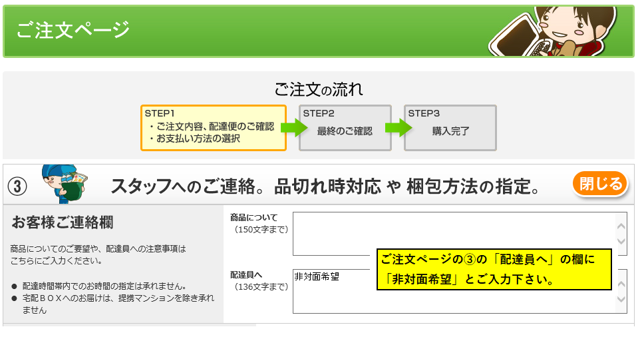Click the お客様ご連絡欄 heading
This screenshot has height=337, width=644.
point(58,222)
